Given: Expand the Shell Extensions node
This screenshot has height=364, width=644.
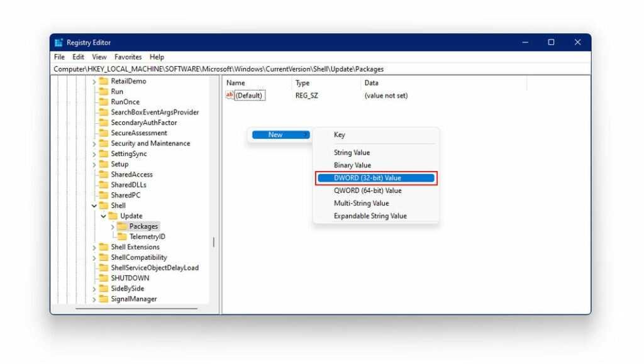Looking at the screenshot, I should tap(94, 248).
